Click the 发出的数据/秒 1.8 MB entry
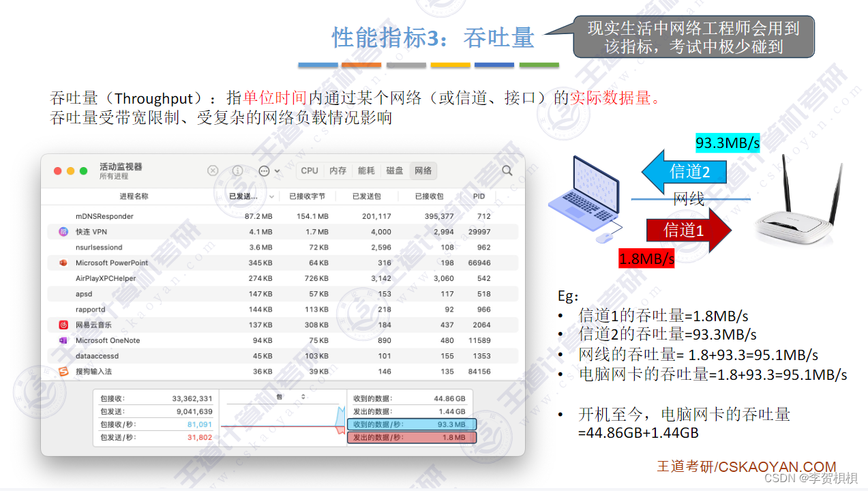This screenshot has width=868, height=491. pyautogui.click(x=411, y=437)
